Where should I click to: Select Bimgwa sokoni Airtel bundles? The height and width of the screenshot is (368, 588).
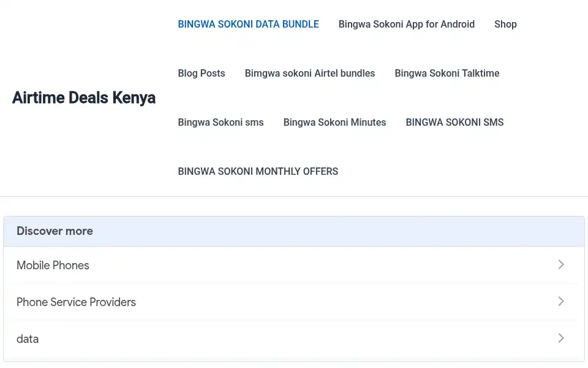pyautogui.click(x=310, y=73)
